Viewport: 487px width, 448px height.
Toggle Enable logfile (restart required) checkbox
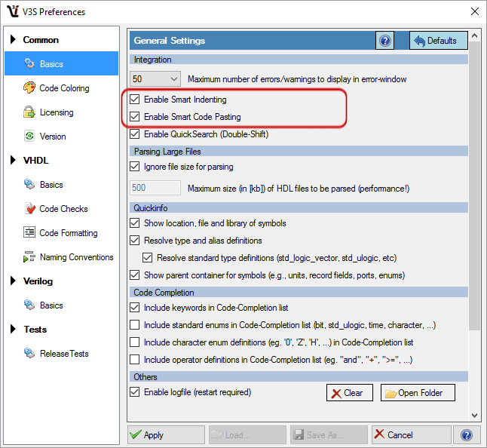(134, 392)
